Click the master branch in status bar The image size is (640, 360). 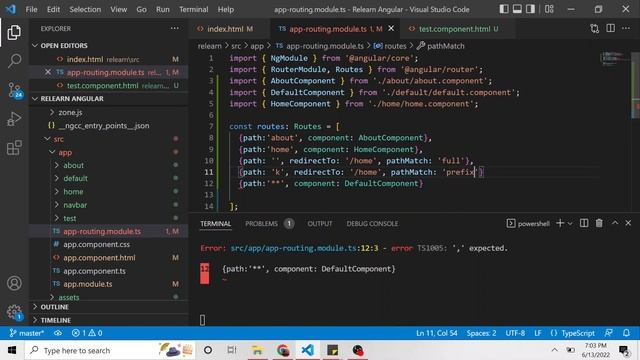(x=27, y=333)
